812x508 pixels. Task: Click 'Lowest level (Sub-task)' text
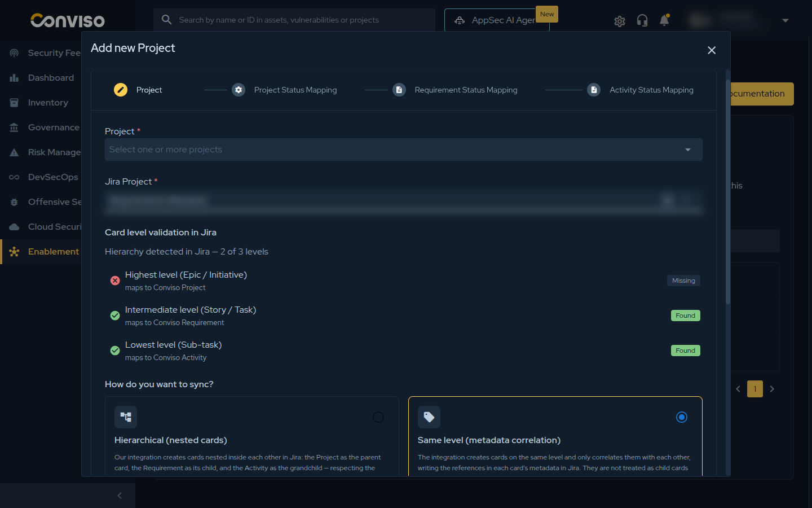[x=174, y=345]
